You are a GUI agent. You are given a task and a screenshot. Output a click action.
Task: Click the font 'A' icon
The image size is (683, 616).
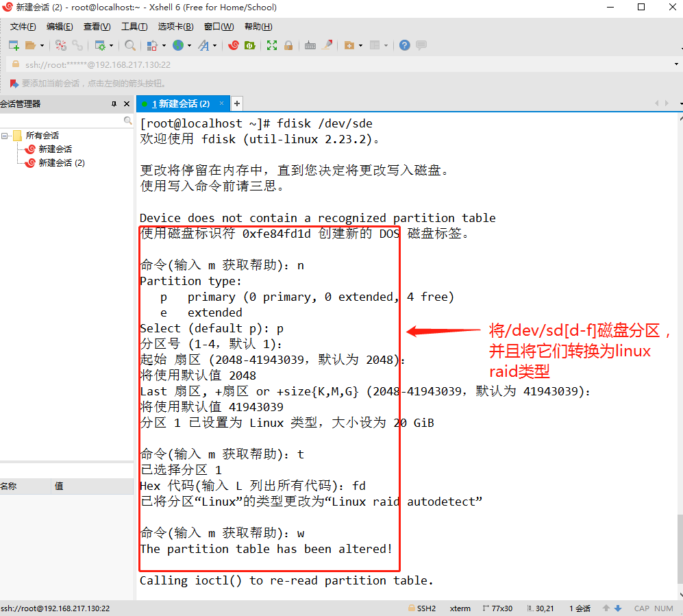tap(203, 45)
